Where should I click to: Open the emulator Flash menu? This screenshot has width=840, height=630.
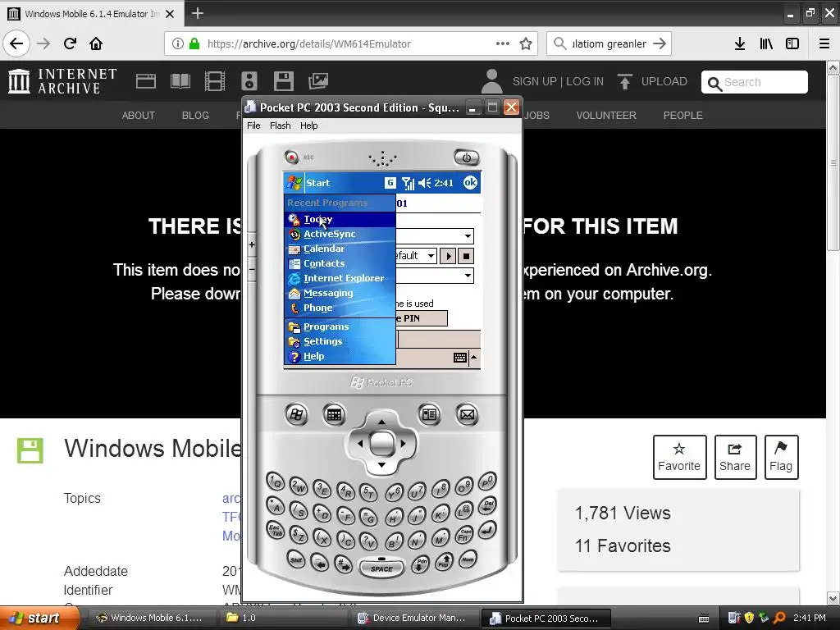tap(281, 126)
